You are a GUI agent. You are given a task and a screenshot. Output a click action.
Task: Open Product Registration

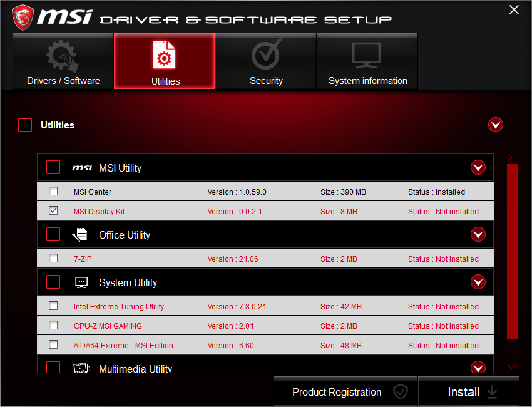pos(345,391)
